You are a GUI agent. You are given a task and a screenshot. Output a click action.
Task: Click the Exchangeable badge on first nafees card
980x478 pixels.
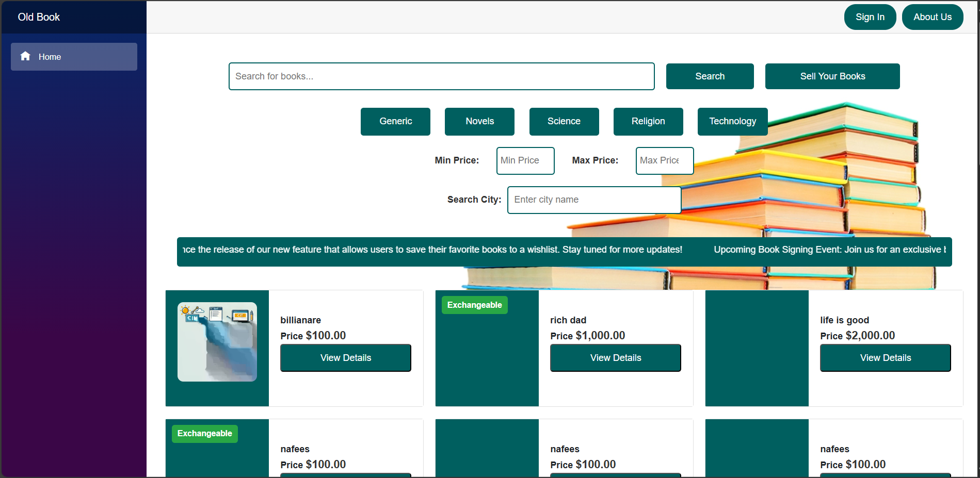pyautogui.click(x=205, y=434)
